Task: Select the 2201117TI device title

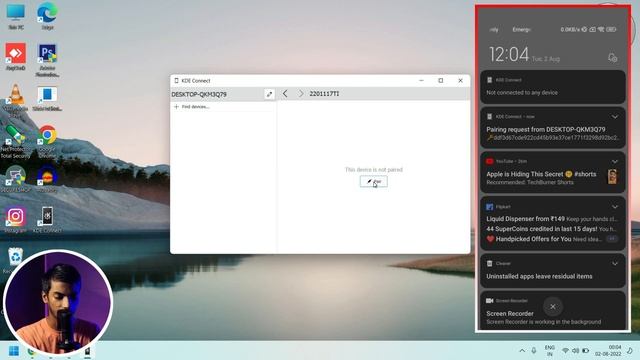Action: click(324, 94)
